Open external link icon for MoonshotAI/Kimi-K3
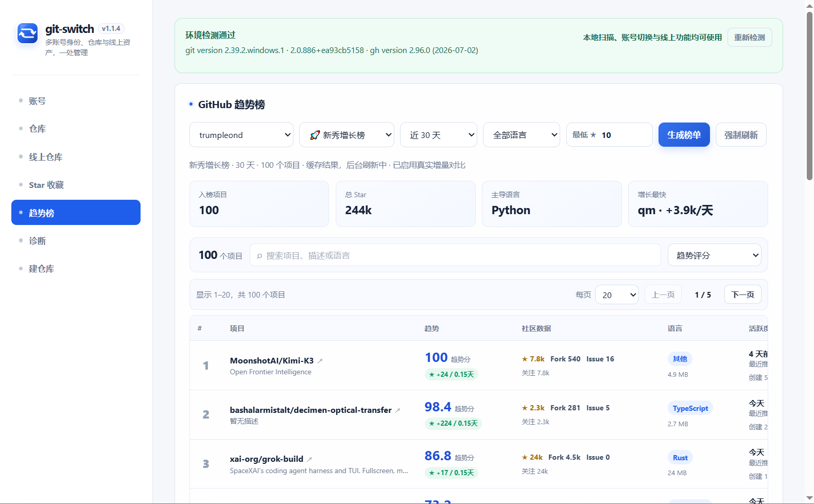The width and height of the screenshot is (814, 504). (x=320, y=361)
